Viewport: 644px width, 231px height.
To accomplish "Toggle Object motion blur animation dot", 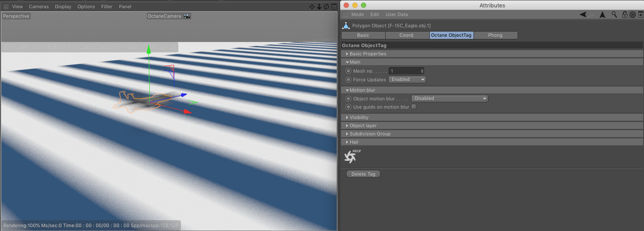I will pyautogui.click(x=348, y=99).
